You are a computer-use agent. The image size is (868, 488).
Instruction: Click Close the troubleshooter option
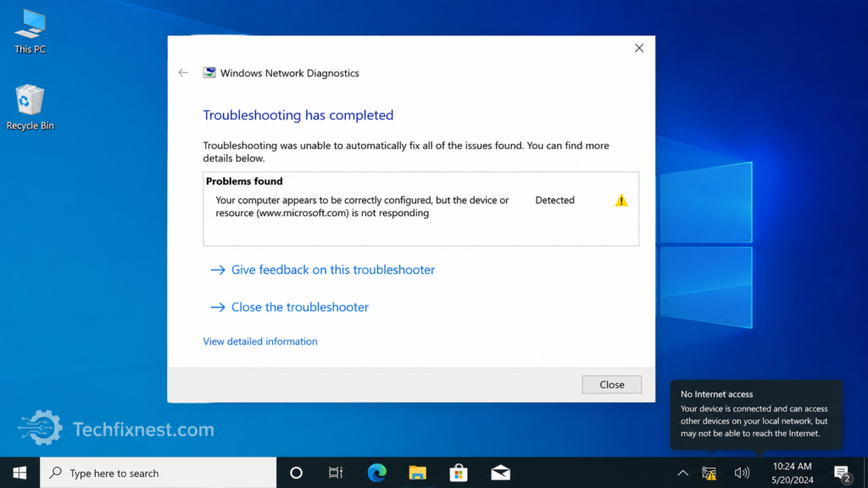click(x=290, y=307)
